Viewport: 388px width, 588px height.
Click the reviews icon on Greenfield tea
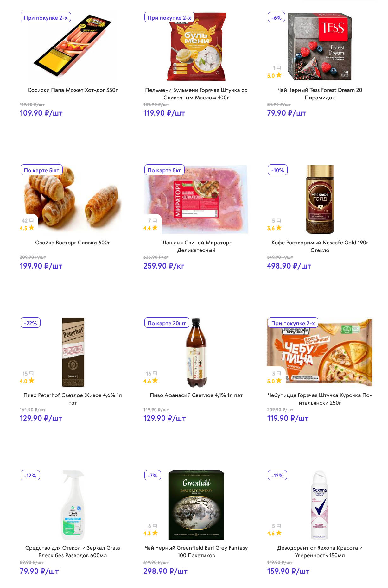click(x=155, y=526)
